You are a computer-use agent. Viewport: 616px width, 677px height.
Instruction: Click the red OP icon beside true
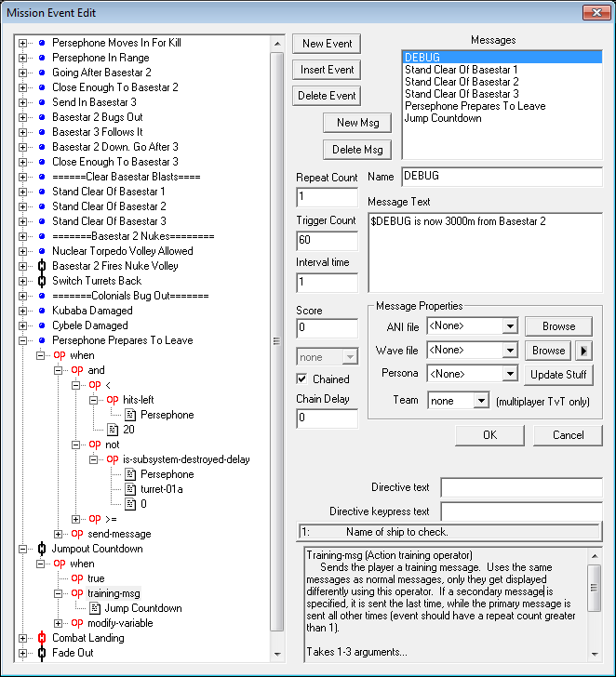(x=77, y=578)
